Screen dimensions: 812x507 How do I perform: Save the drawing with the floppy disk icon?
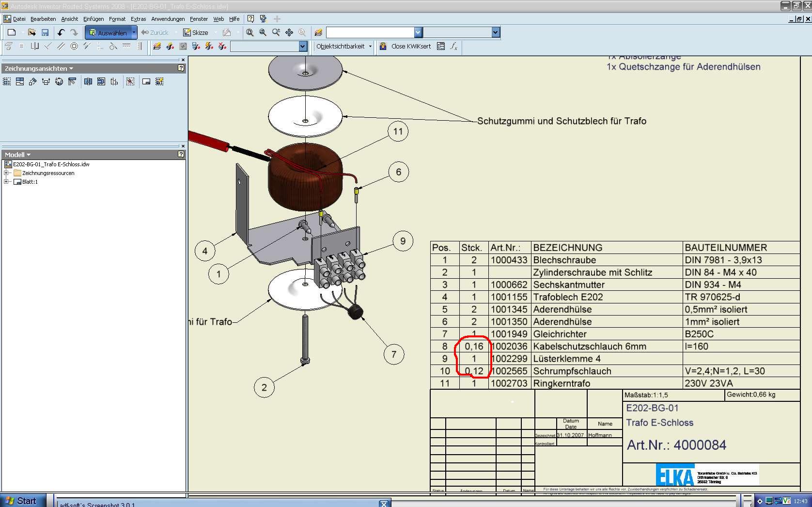45,32
